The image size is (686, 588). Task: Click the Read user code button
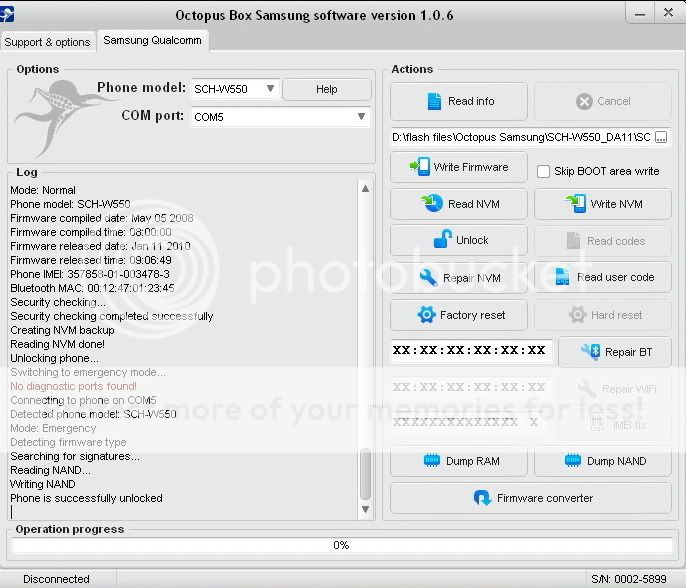click(x=605, y=277)
